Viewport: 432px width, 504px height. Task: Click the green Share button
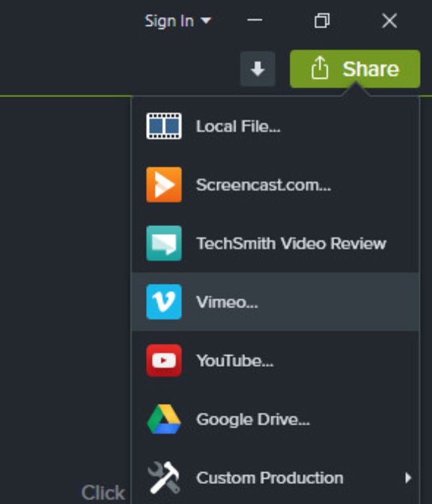click(355, 69)
